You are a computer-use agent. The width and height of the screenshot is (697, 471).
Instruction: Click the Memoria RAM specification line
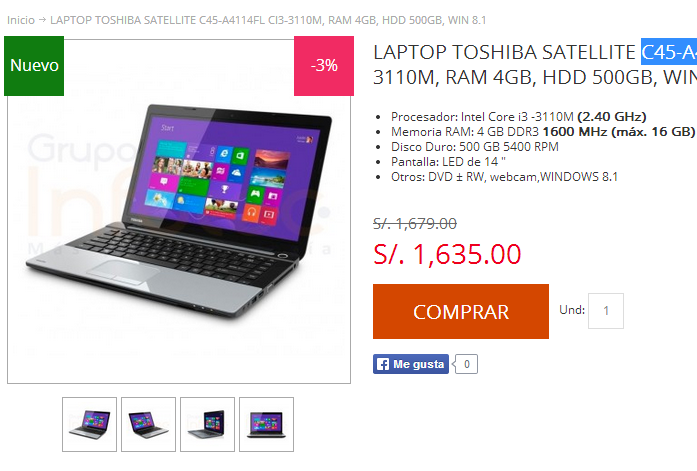point(543,132)
